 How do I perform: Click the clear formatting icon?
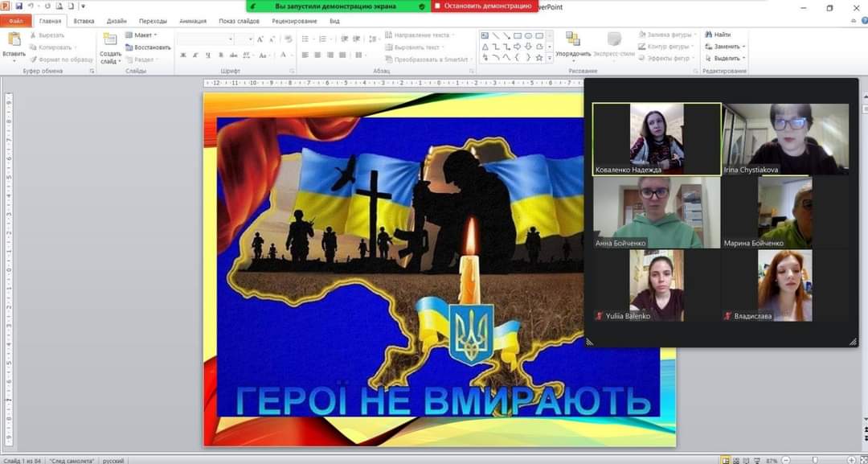pyautogui.click(x=288, y=39)
